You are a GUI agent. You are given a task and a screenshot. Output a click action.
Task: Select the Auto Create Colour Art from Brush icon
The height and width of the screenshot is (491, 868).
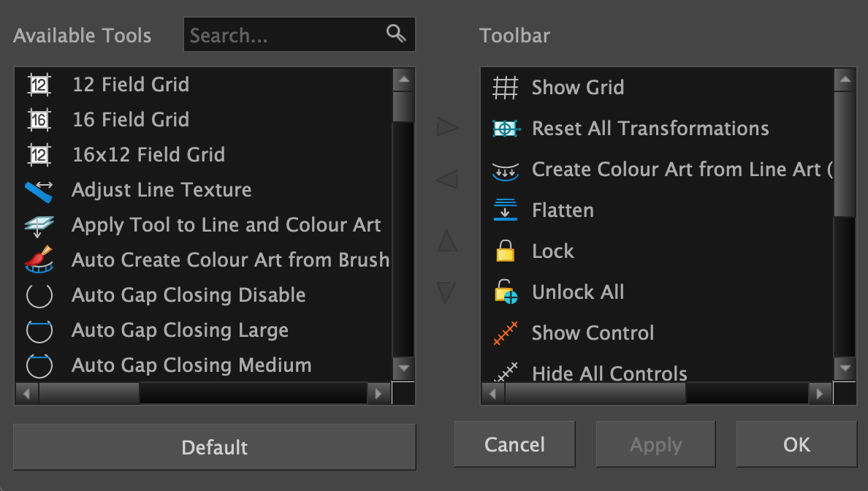point(39,259)
